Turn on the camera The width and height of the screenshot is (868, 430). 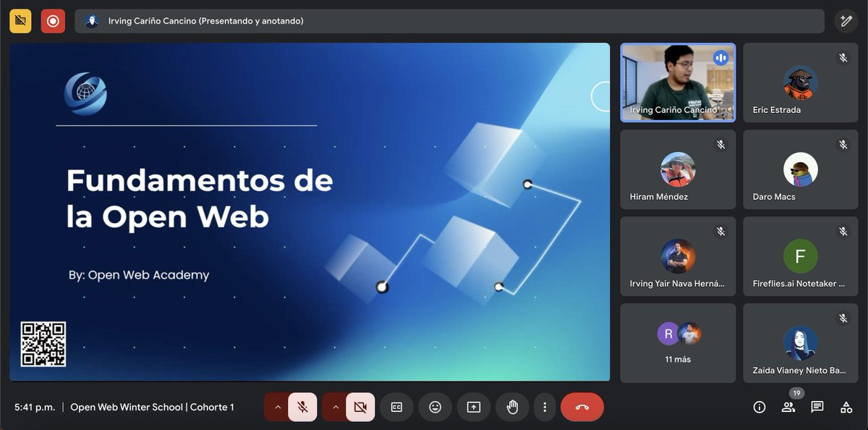[360, 407]
